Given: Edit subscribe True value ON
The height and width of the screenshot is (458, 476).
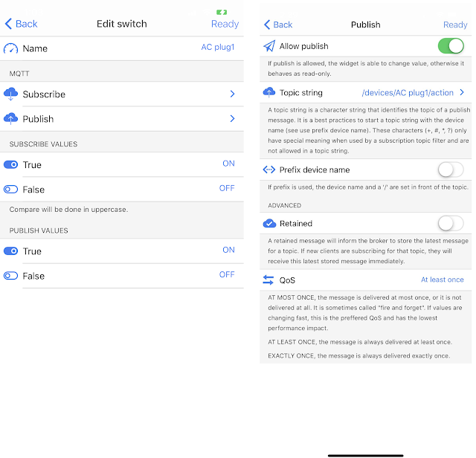Looking at the screenshot, I should pos(228,164).
